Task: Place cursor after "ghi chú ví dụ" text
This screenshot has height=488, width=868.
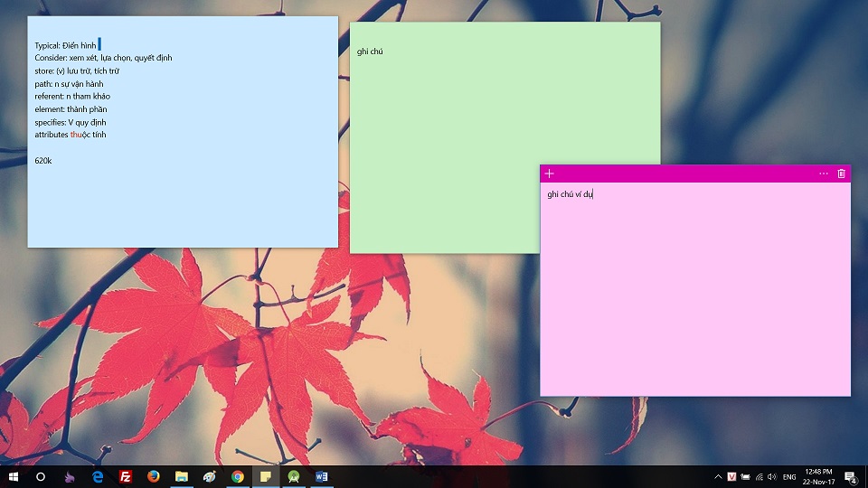Action: point(594,194)
